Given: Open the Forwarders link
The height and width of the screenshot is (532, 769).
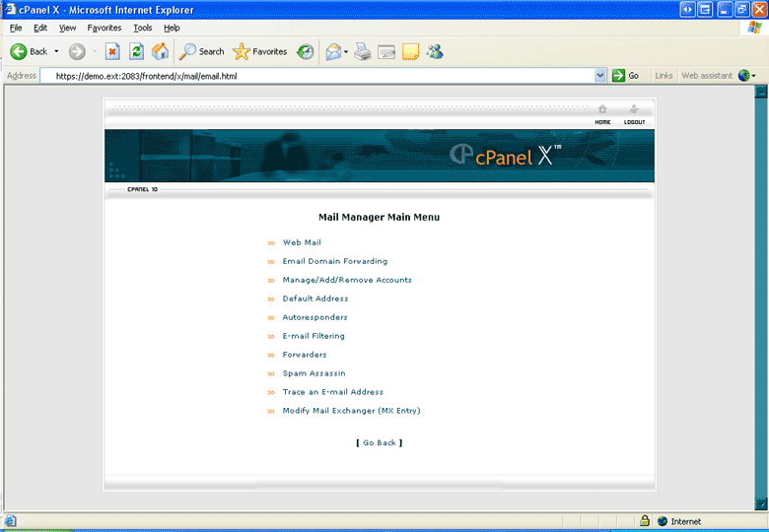Looking at the screenshot, I should click(305, 355).
